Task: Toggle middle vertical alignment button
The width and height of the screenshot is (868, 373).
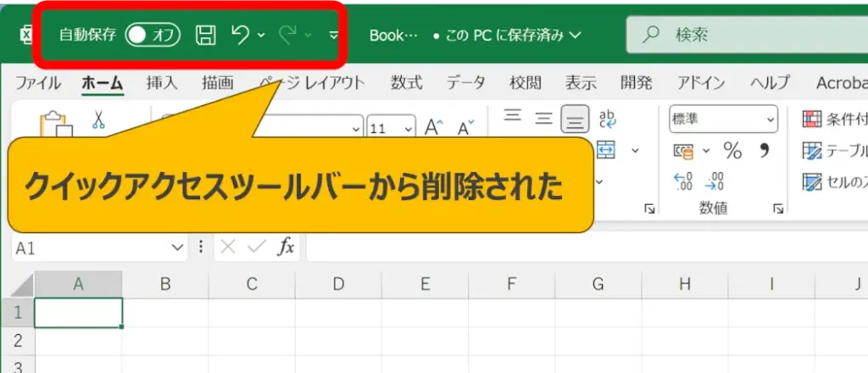Action: (x=543, y=120)
